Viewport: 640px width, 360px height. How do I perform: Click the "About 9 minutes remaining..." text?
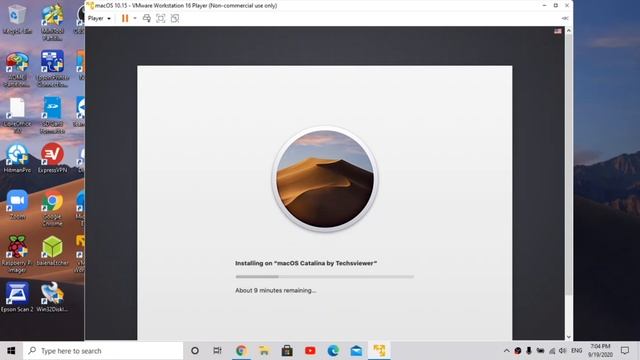click(276, 291)
